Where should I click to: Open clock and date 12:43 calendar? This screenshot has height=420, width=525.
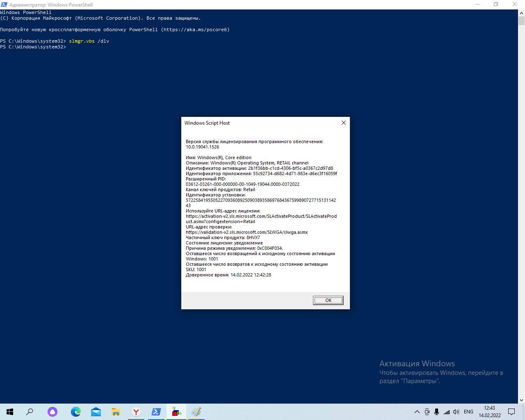tap(490, 412)
